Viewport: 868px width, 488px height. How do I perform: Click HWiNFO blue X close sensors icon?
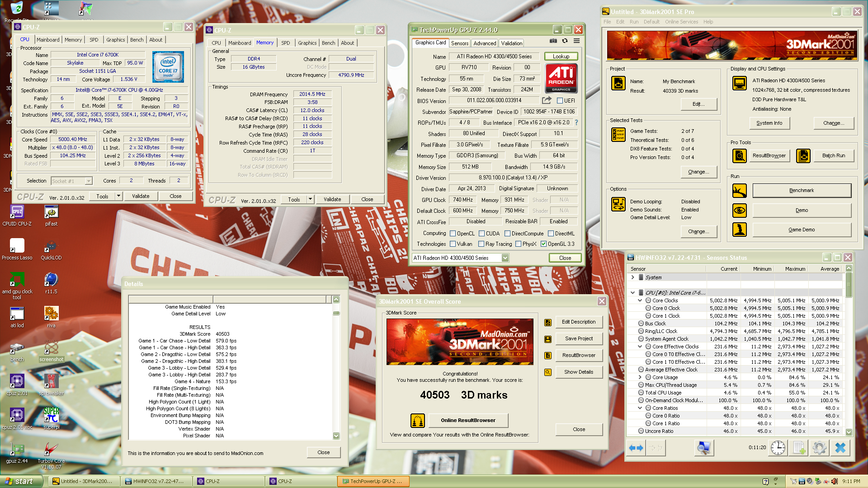pos(840,448)
